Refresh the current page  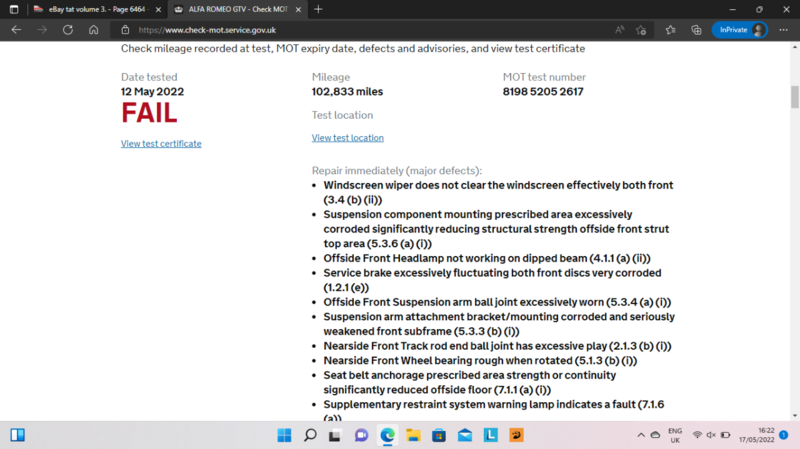pyautogui.click(x=67, y=30)
